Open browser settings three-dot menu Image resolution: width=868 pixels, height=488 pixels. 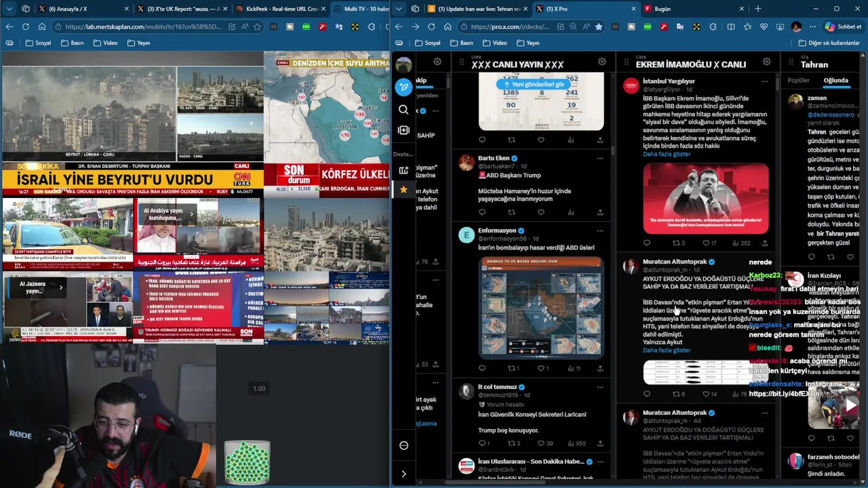pyautogui.click(x=812, y=26)
